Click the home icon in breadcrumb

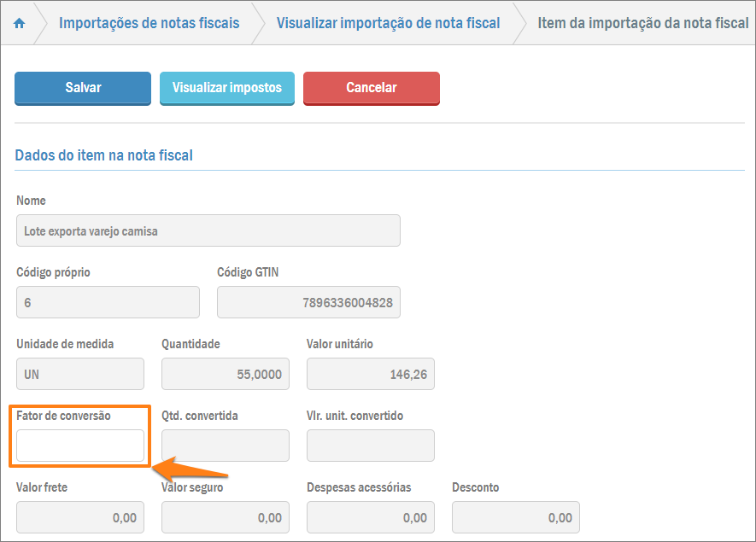pyautogui.click(x=20, y=23)
